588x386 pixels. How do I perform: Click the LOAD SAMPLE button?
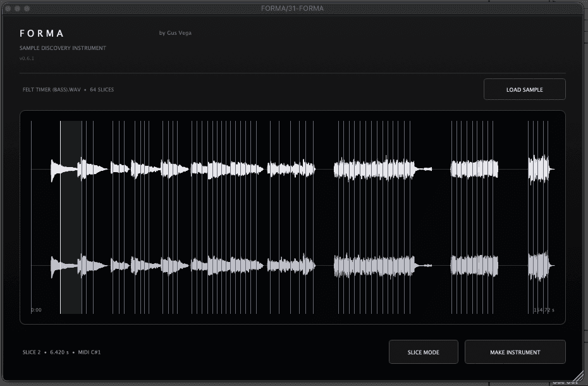pos(524,89)
